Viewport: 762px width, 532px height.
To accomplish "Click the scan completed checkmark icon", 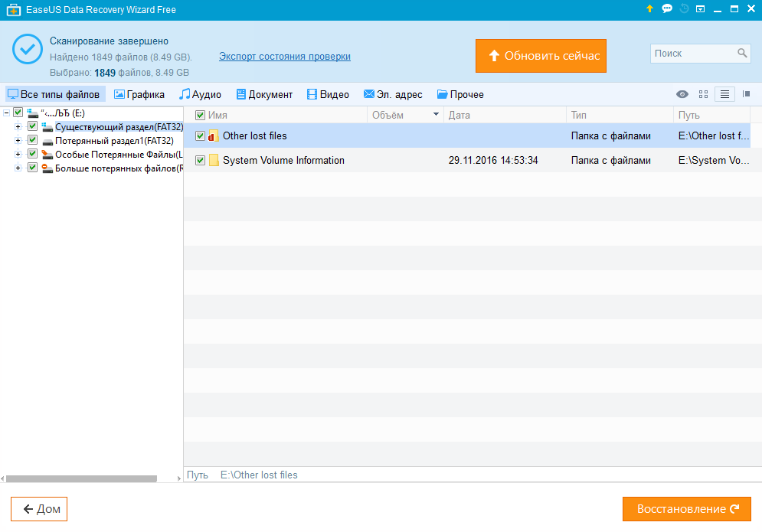I will click(x=28, y=49).
